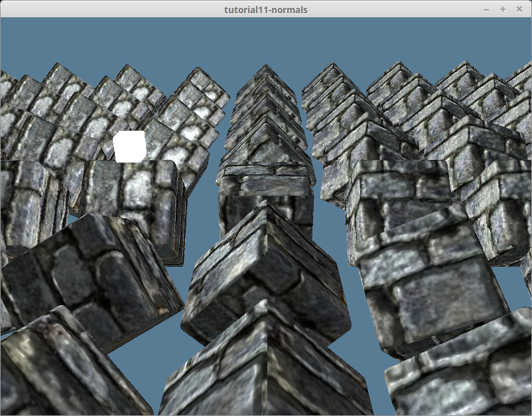Image resolution: width=532 pixels, height=416 pixels.
Task: Click the white light source cube
Action: pyautogui.click(x=129, y=146)
